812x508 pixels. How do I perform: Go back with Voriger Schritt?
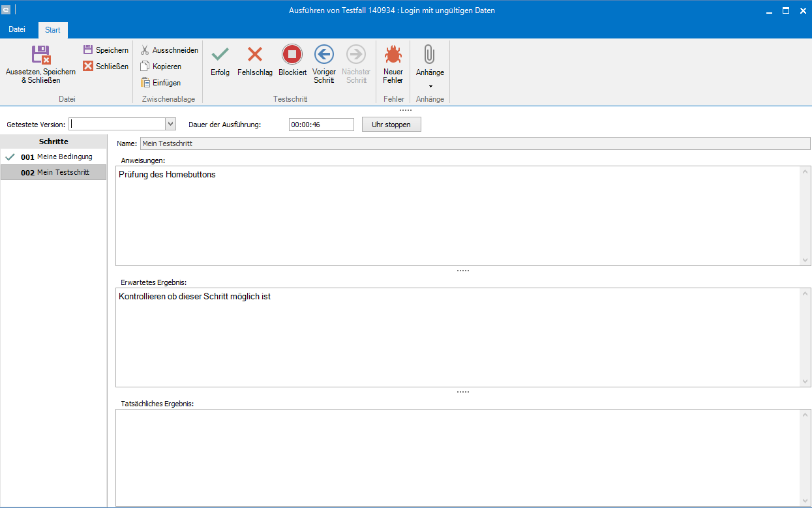click(x=323, y=55)
